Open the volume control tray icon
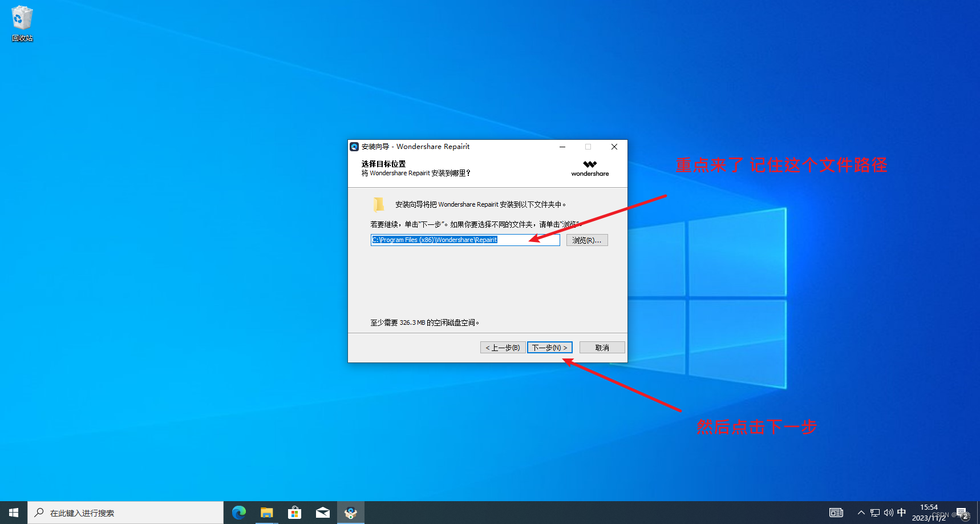Image resolution: width=980 pixels, height=524 pixels. pyautogui.click(x=888, y=513)
